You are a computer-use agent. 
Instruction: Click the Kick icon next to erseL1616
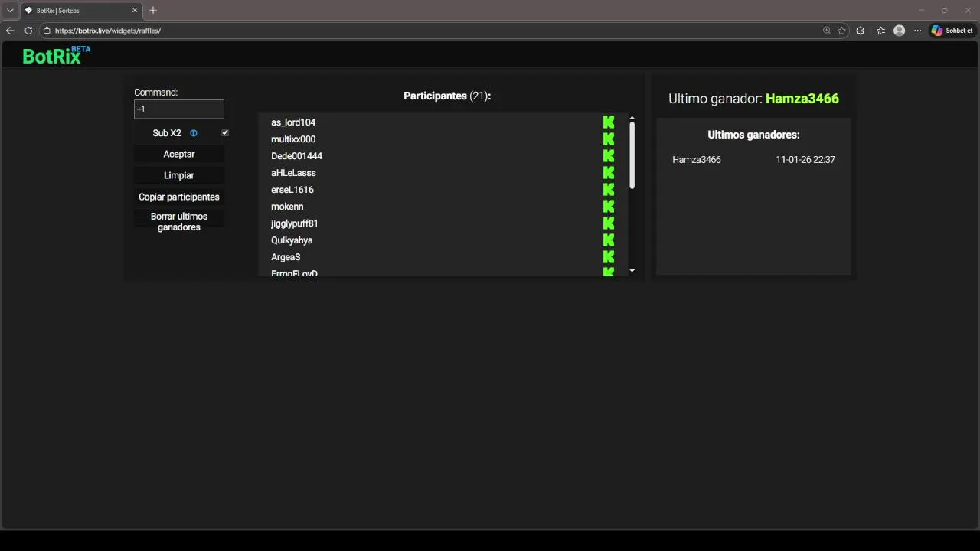pos(609,190)
